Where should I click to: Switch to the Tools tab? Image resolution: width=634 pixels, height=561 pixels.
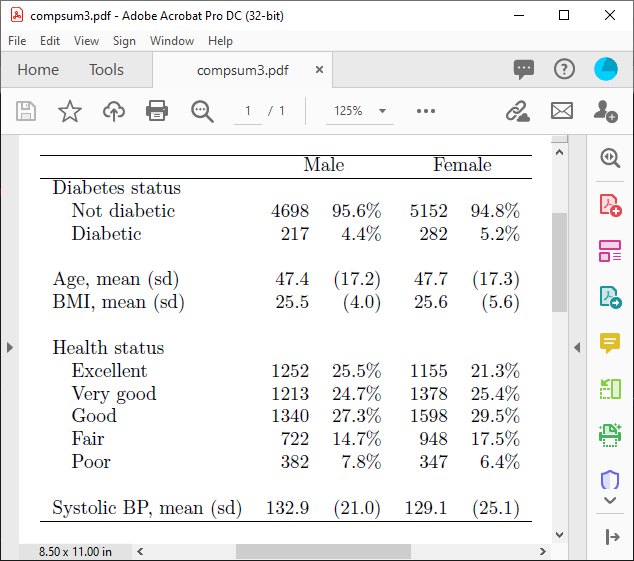(x=106, y=70)
